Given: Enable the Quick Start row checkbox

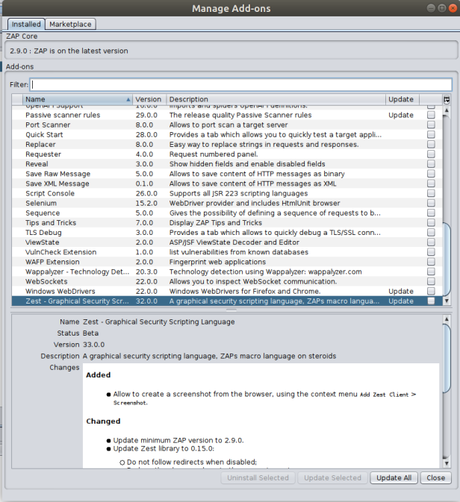Looking at the screenshot, I should (431, 134).
